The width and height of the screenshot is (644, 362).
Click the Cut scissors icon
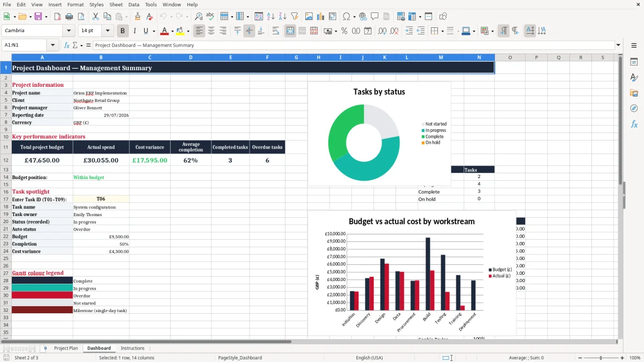click(95, 17)
